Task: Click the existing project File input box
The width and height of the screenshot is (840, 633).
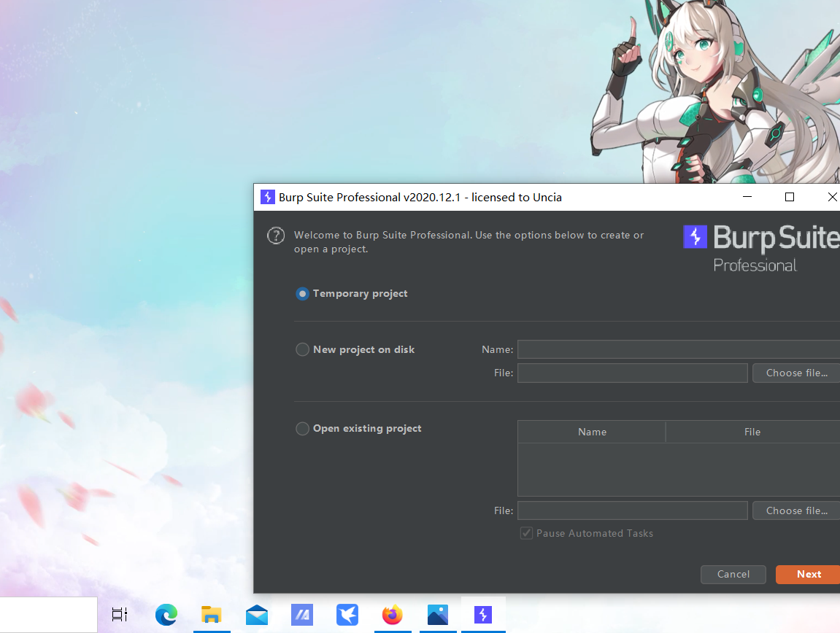Action: click(x=632, y=510)
